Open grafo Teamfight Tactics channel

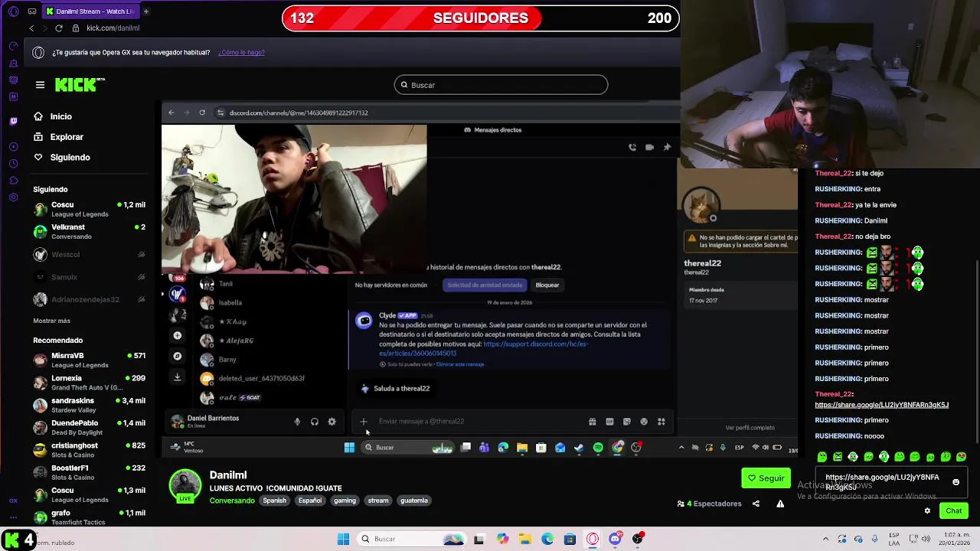click(x=89, y=517)
